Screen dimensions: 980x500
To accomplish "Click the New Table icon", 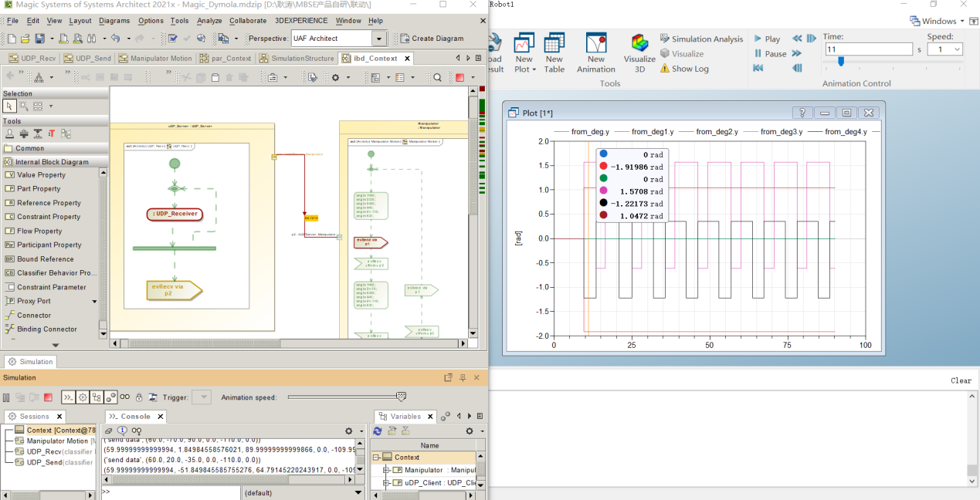I will 554,45.
